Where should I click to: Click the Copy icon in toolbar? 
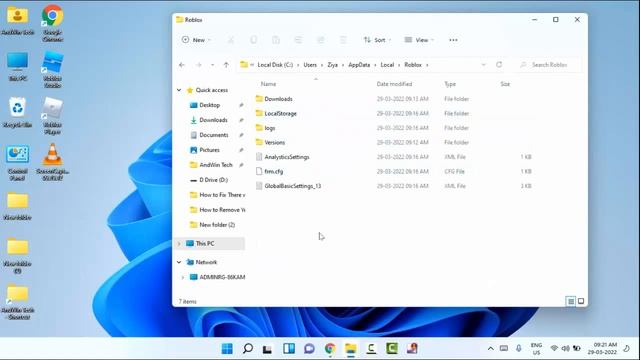[253, 40]
